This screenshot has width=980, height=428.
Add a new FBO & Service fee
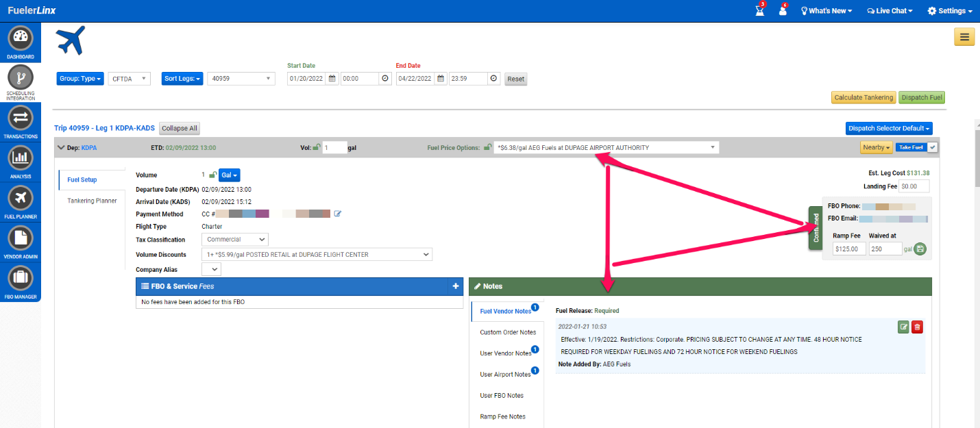click(x=456, y=286)
